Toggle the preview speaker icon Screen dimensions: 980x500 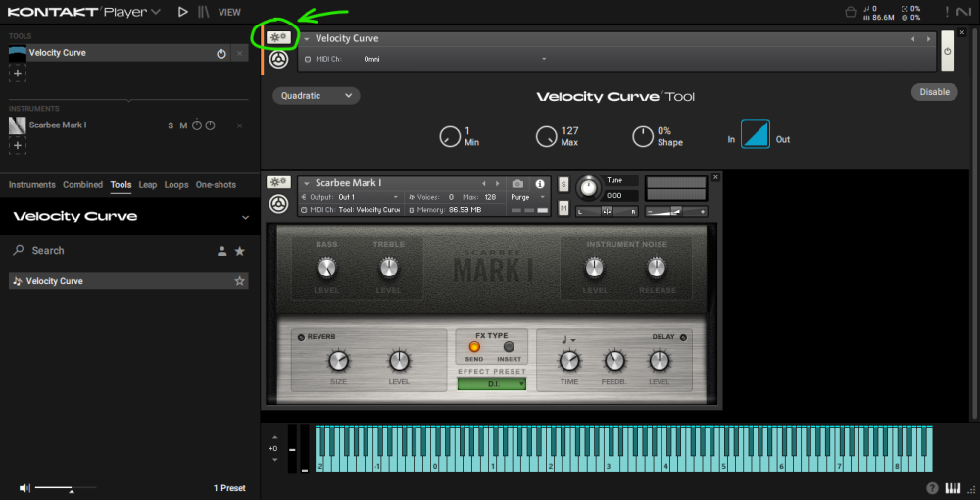tap(24, 488)
